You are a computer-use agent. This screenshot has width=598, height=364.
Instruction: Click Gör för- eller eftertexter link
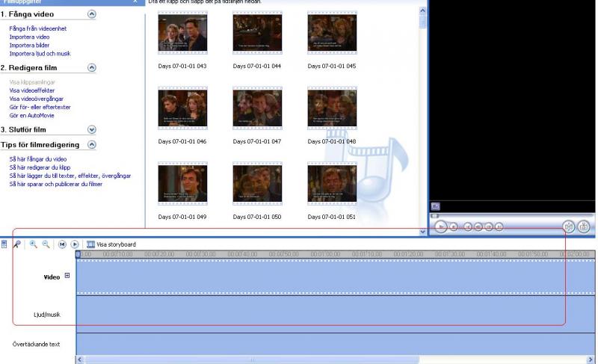click(40, 107)
